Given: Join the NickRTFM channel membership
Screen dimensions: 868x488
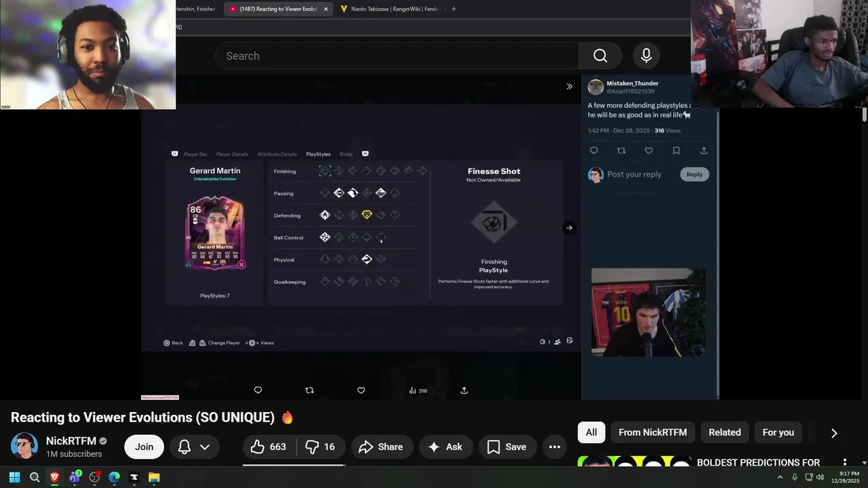Looking at the screenshot, I should [x=144, y=447].
